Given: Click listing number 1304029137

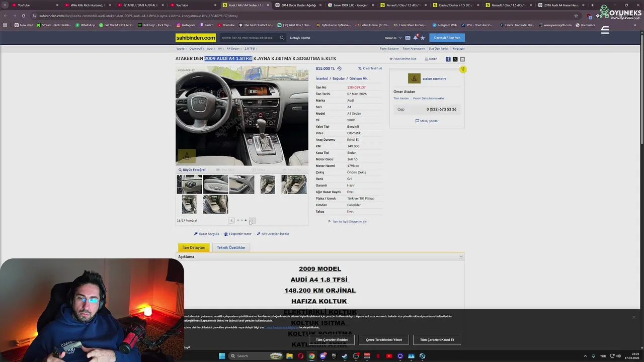Looking at the screenshot, I should [356, 87].
